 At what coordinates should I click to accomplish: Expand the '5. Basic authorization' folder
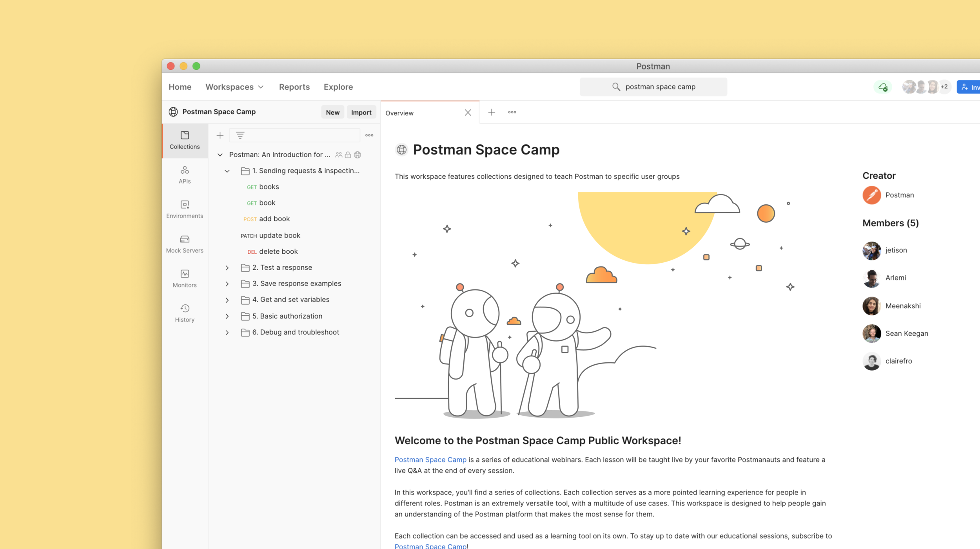227,316
